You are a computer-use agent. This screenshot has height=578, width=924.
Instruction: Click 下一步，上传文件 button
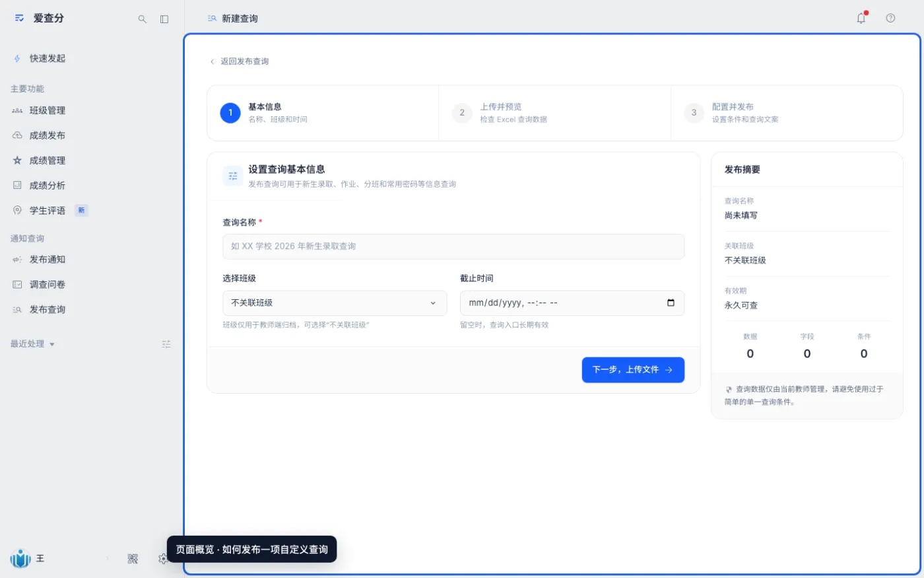(633, 370)
